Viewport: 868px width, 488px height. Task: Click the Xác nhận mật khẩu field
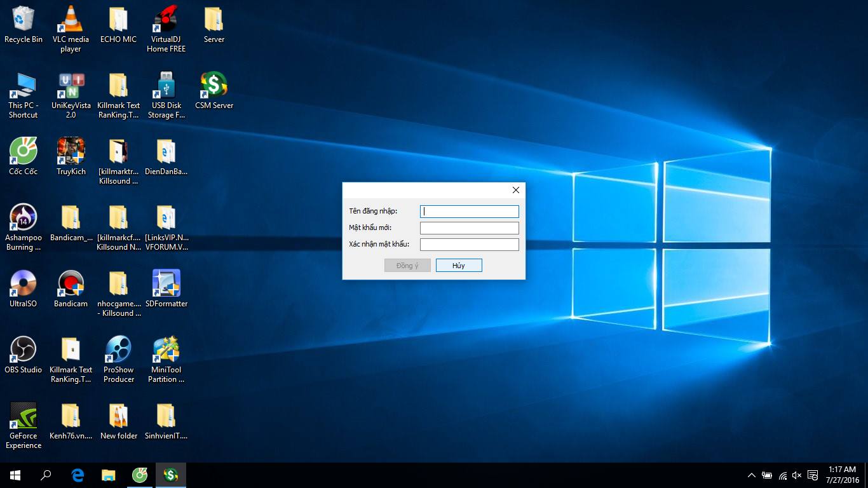click(x=469, y=244)
